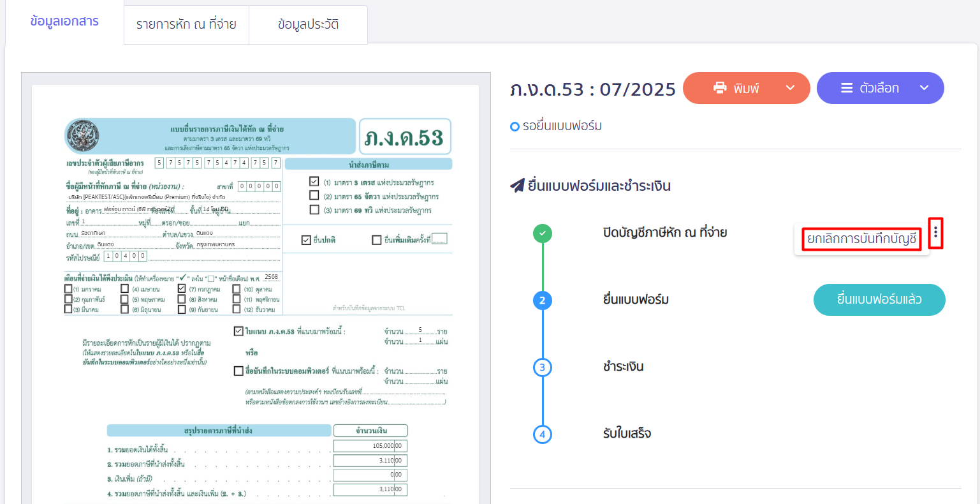This screenshot has height=504, width=980.
Task: Click the ภ.ง.ด.53 form title box
Action: 405,137
